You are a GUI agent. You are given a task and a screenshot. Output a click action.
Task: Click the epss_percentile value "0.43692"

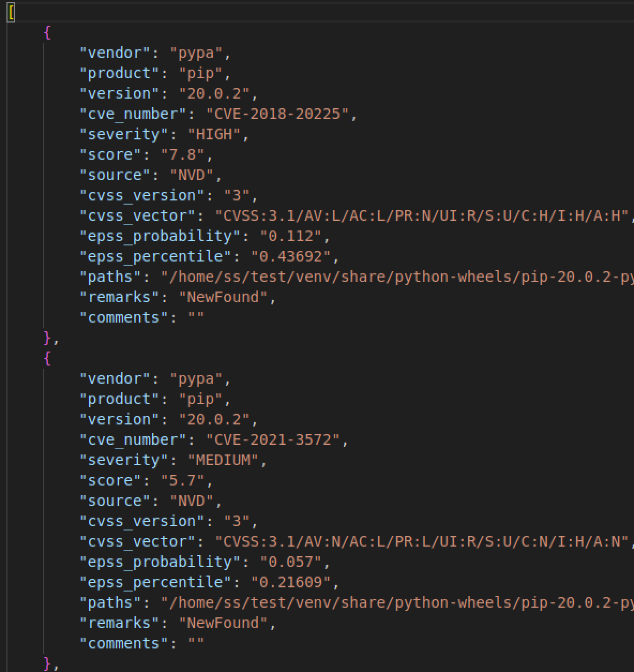coord(291,257)
